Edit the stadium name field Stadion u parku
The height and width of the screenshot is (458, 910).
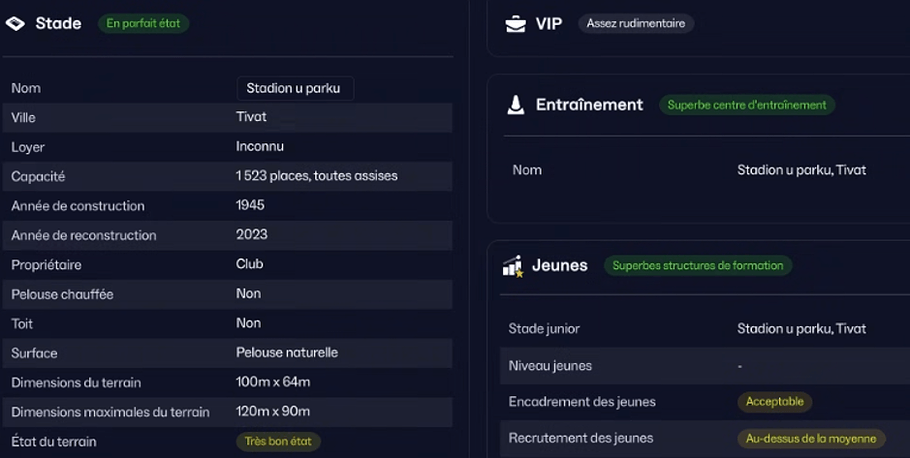[x=295, y=88]
